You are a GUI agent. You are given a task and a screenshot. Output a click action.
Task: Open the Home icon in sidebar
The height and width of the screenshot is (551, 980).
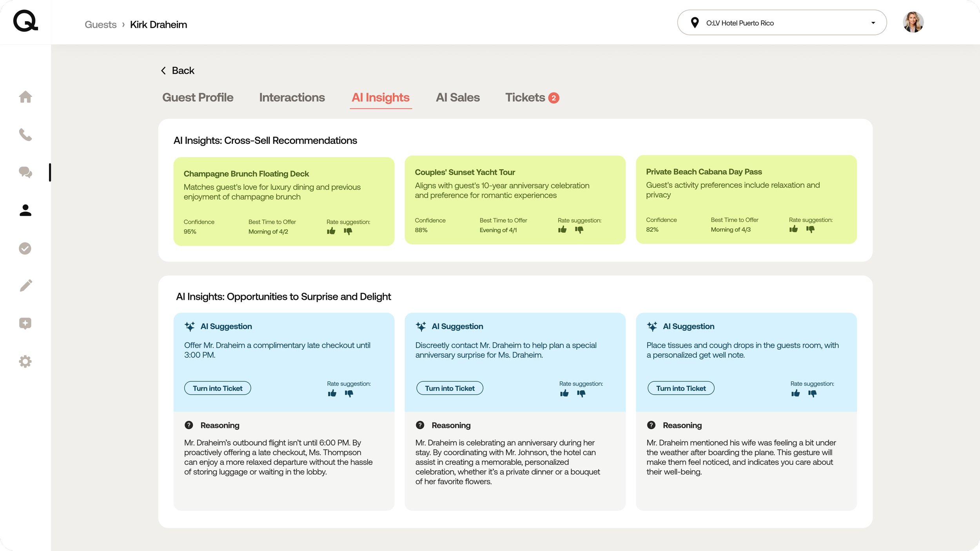(x=25, y=97)
